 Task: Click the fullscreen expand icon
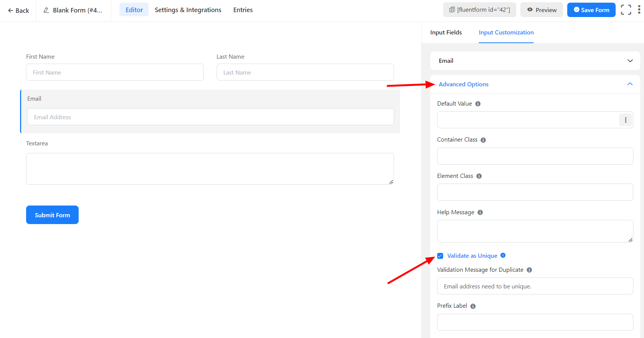pos(626,10)
